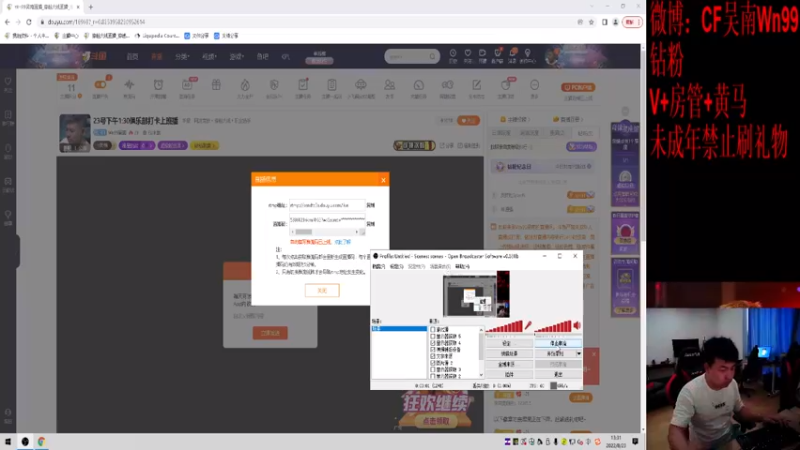Image resolution: width=800 pixels, height=450 pixels.
Task: Open the 帮助 menu in OBS menu bar
Action: click(x=462, y=266)
